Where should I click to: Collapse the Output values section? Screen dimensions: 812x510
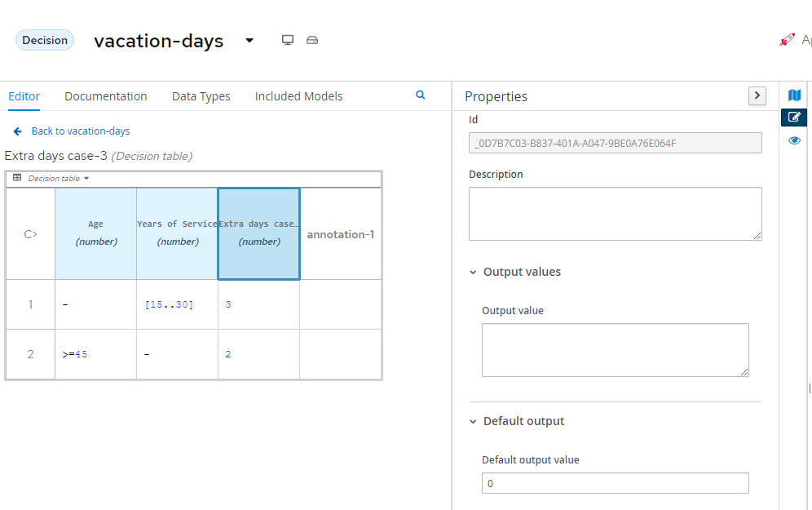(473, 272)
